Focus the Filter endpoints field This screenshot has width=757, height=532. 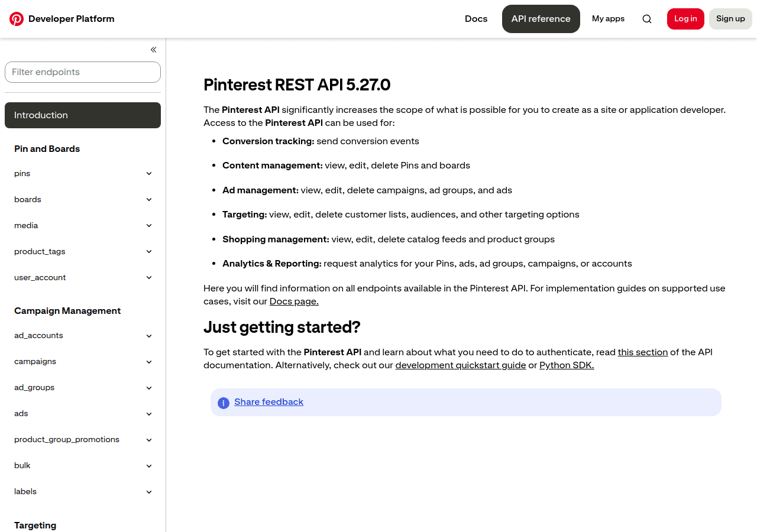tap(83, 72)
